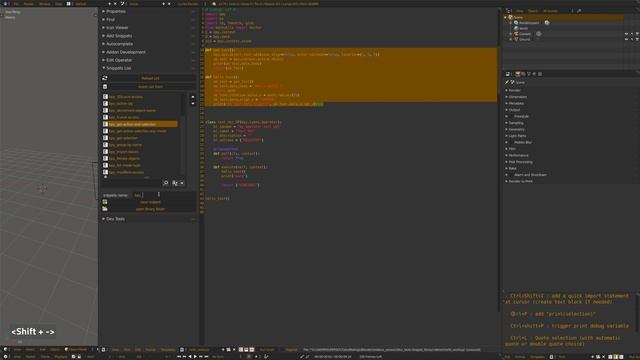Viewport: 640px width, 360px height.
Task: Open the Outliner View menu
Action: point(520,11)
